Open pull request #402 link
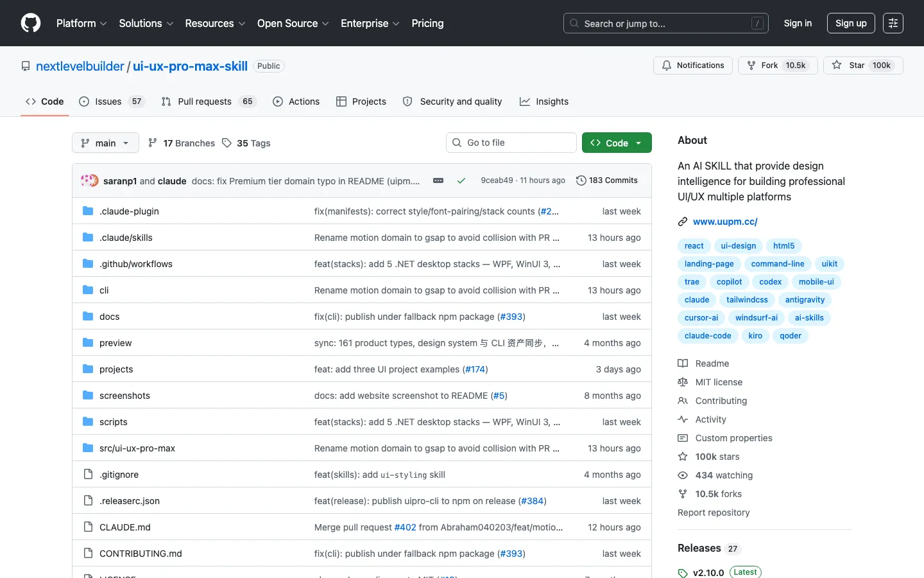 (405, 527)
